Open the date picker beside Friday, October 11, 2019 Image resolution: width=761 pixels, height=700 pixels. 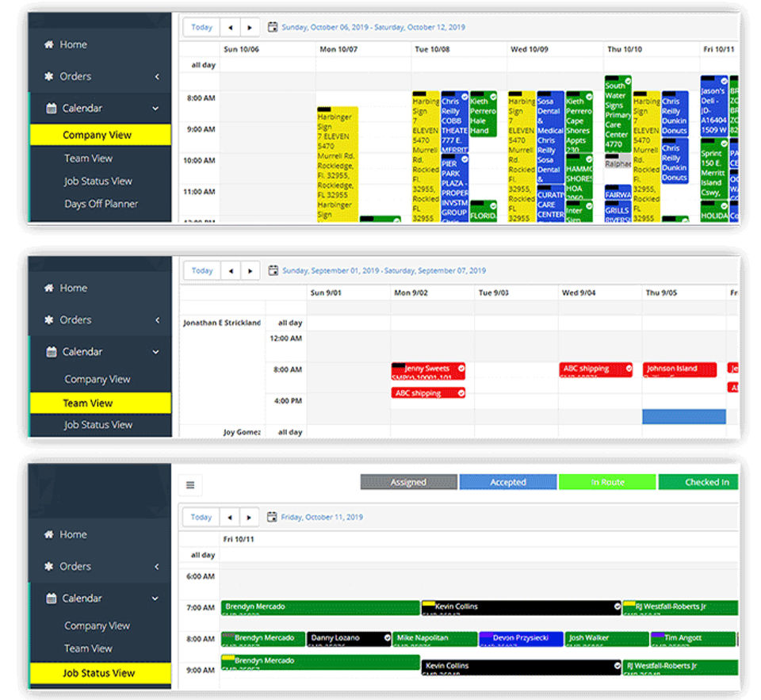(272, 517)
